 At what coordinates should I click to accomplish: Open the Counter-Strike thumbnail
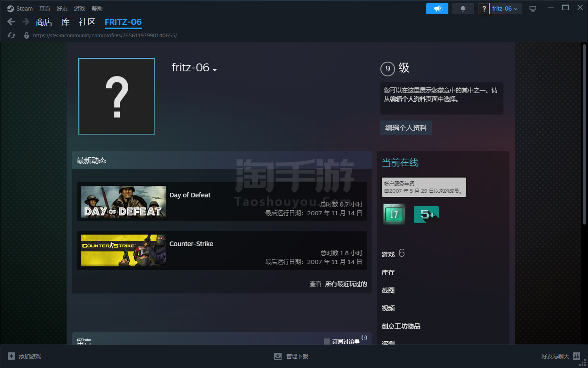pos(124,250)
